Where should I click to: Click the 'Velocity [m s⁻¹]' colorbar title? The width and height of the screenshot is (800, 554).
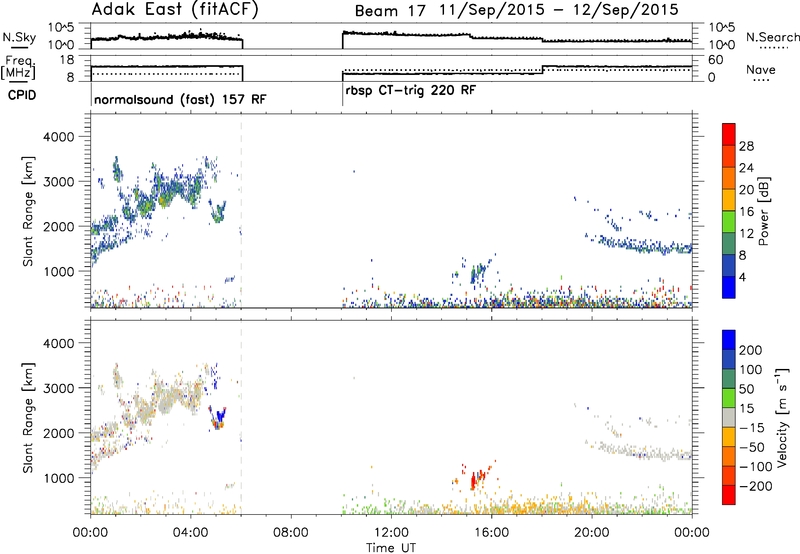[782, 417]
